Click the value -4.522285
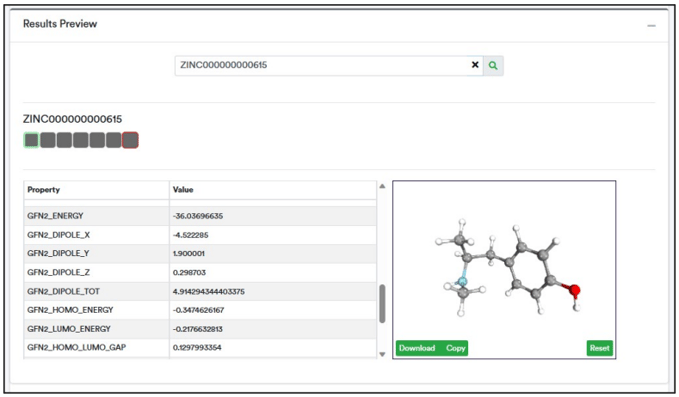 [x=191, y=235]
